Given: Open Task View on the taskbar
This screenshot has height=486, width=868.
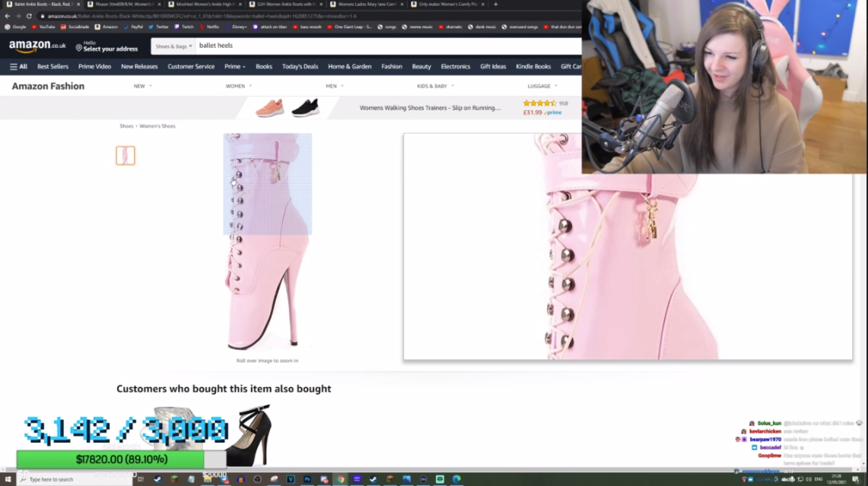Looking at the screenshot, I should coord(141,479).
